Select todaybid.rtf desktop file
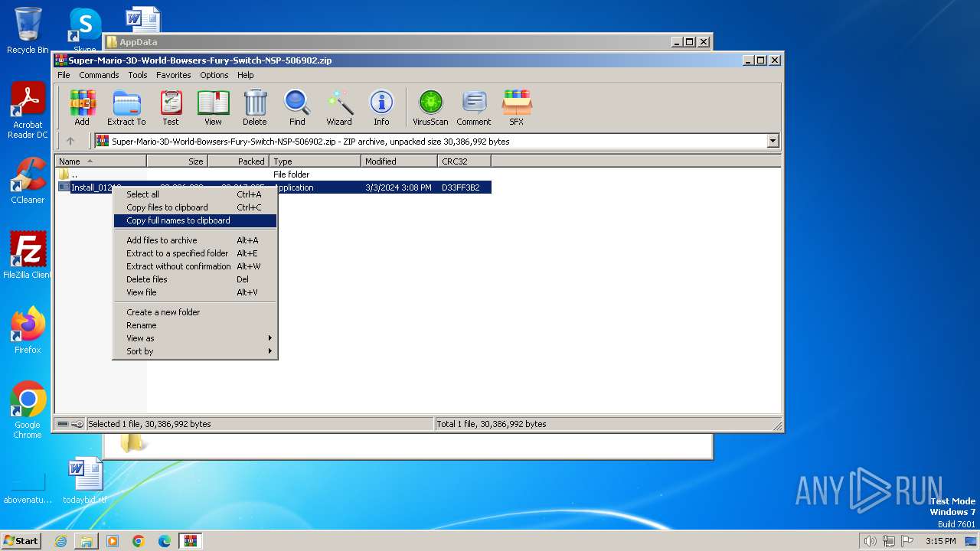Viewport: 980px width, 551px height. click(85, 481)
